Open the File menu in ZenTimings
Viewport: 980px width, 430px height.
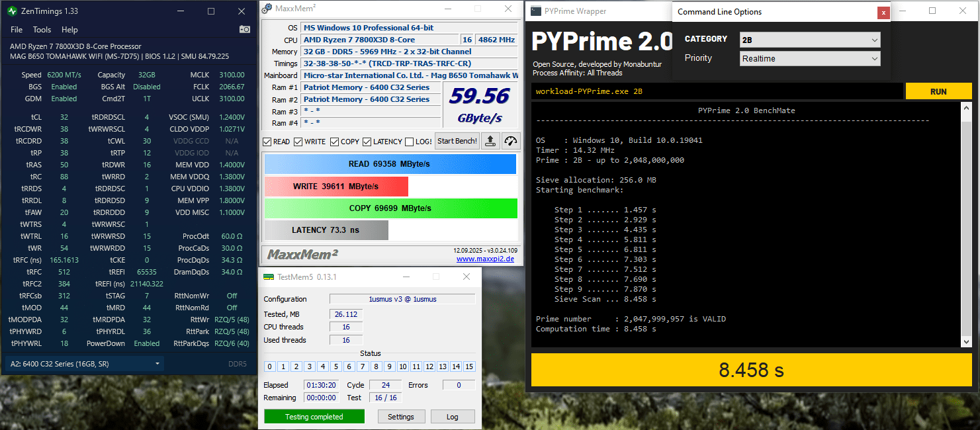pos(17,30)
